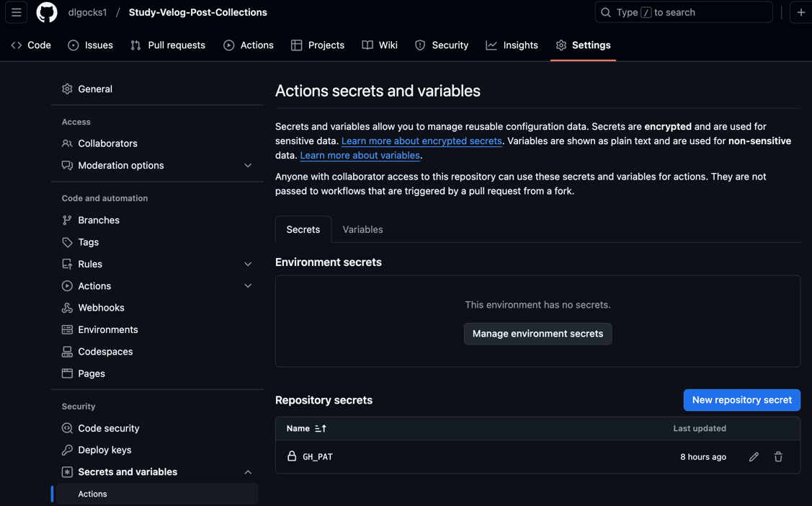Viewport: 812px width, 506px height.
Task: Click the Code security scan icon
Action: click(x=67, y=428)
